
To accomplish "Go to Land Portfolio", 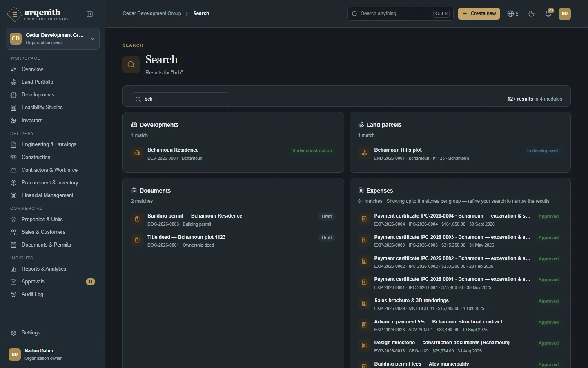I will point(53,82).
